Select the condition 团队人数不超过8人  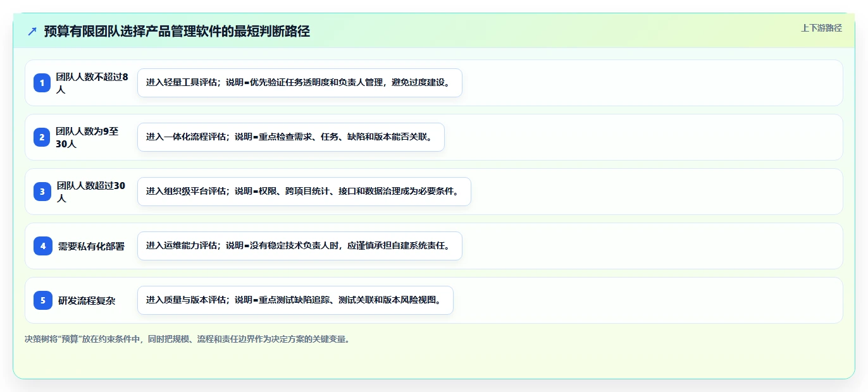click(92, 83)
